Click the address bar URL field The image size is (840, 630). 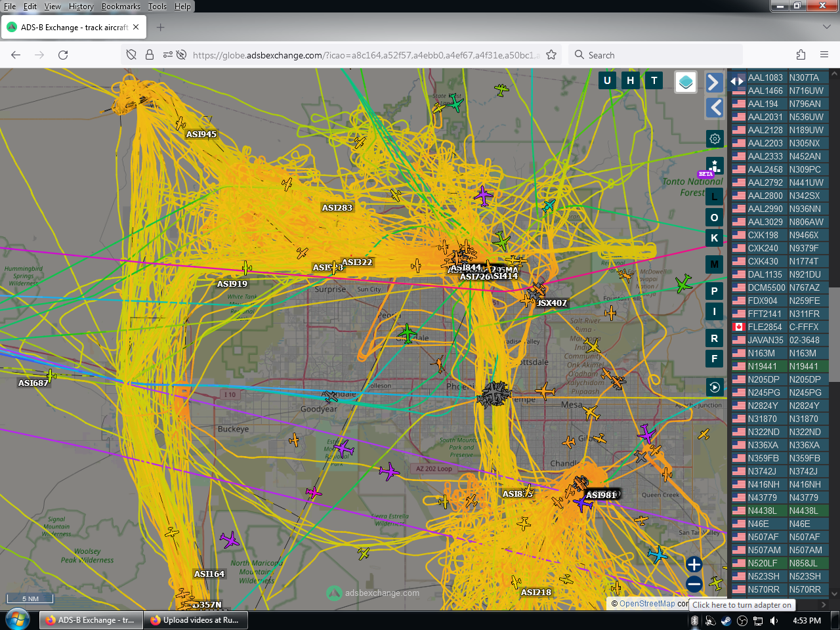(366, 55)
